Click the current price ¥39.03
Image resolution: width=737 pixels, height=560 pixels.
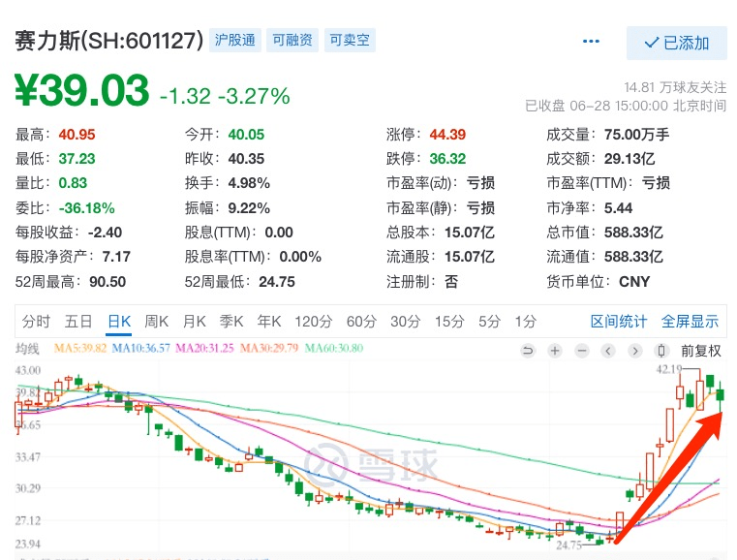pos(81,90)
